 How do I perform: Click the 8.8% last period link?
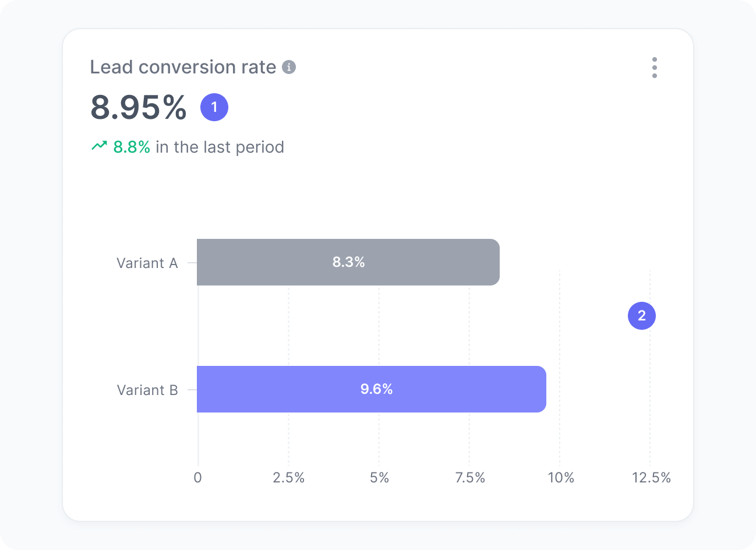pos(131,146)
